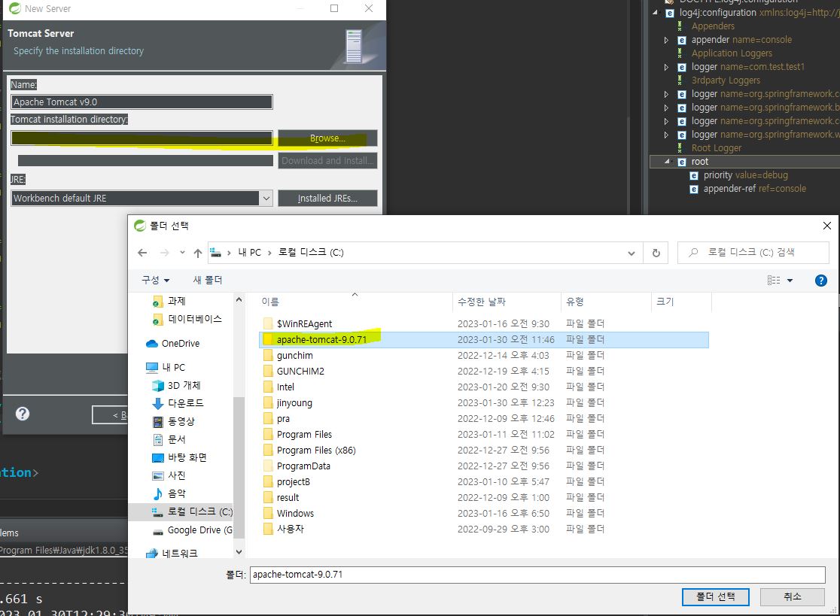
Task: Click the Tomcat installation directory input field
Action: (142, 138)
